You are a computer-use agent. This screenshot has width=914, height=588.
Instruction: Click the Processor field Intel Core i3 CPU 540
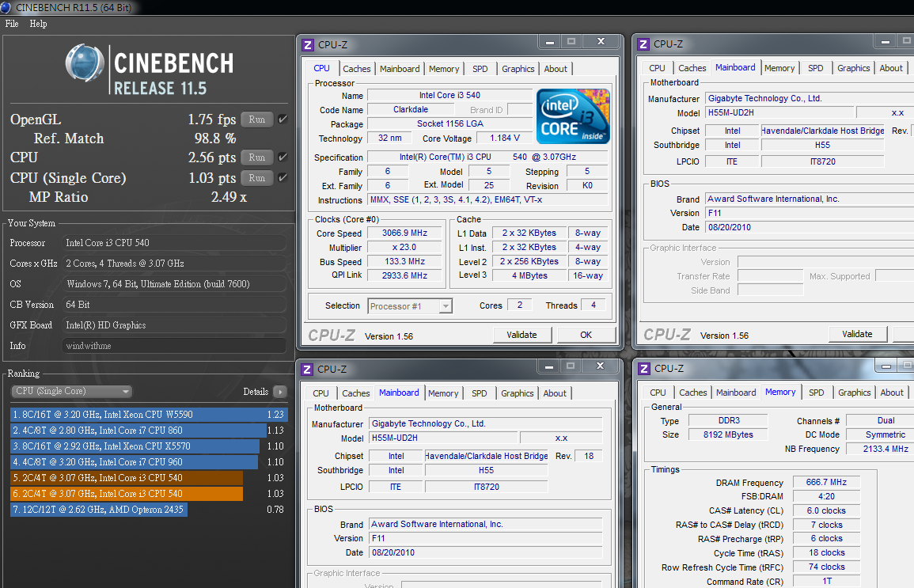(x=174, y=243)
